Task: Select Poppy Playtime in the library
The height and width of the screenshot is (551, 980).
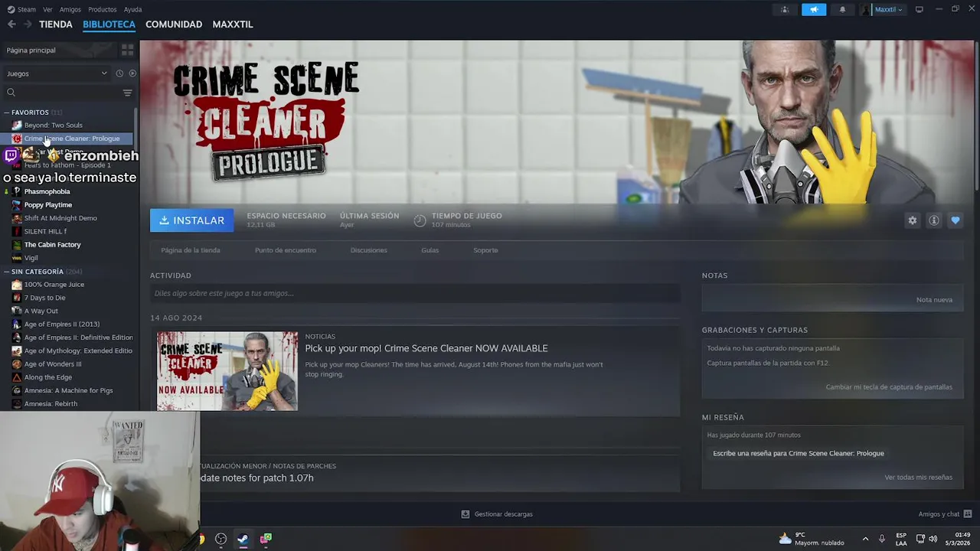Action: [x=47, y=205]
